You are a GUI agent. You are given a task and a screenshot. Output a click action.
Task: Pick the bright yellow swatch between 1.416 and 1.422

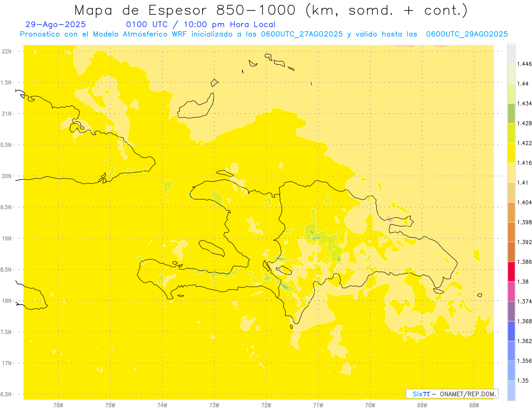[511, 153]
